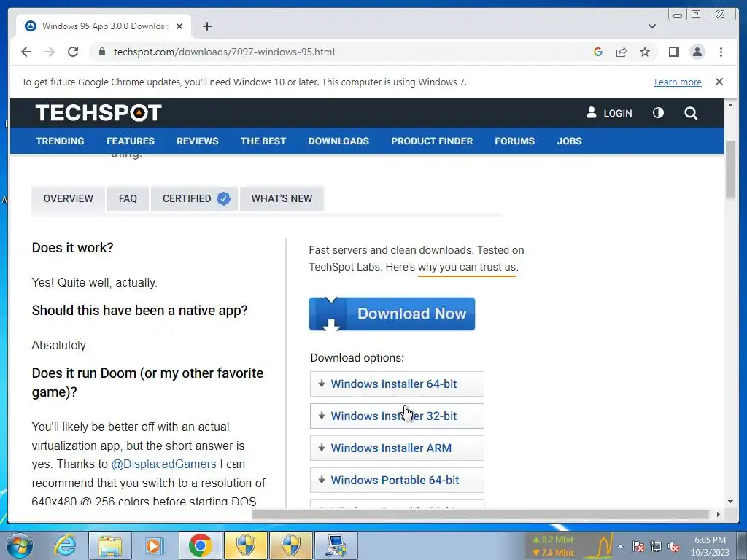Click the horizontal scrollbar right arrow

click(x=719, y=514)
